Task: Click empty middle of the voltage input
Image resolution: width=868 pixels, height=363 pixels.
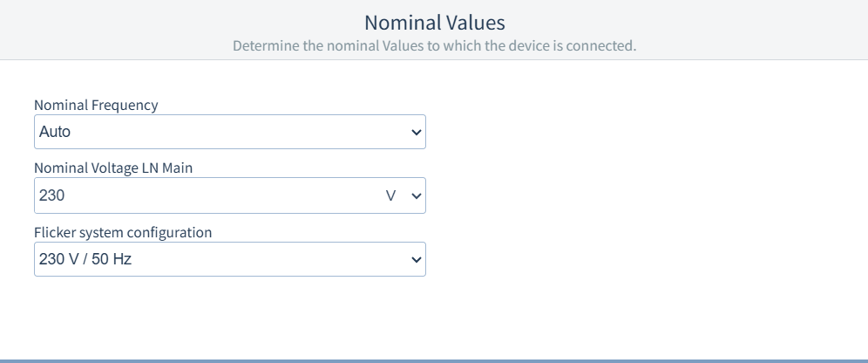Action: tap(209, 196)
